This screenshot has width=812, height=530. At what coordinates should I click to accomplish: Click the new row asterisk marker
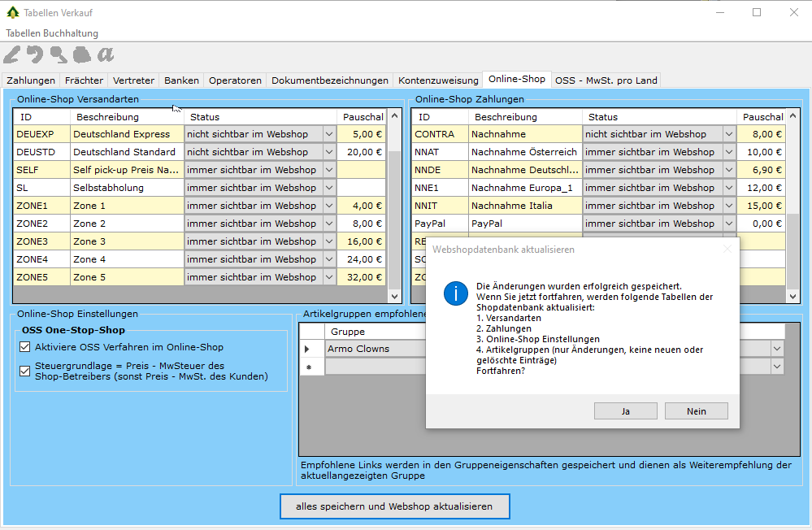click(307, 367)
